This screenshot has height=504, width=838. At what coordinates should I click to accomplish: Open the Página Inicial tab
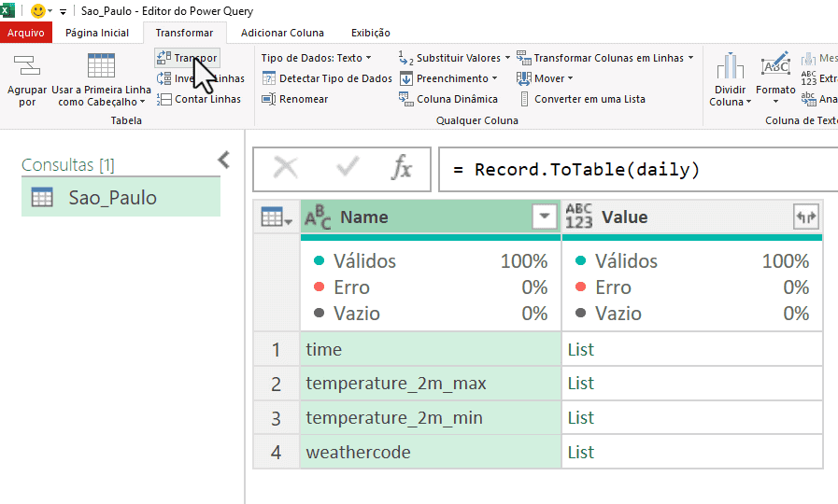97,33
